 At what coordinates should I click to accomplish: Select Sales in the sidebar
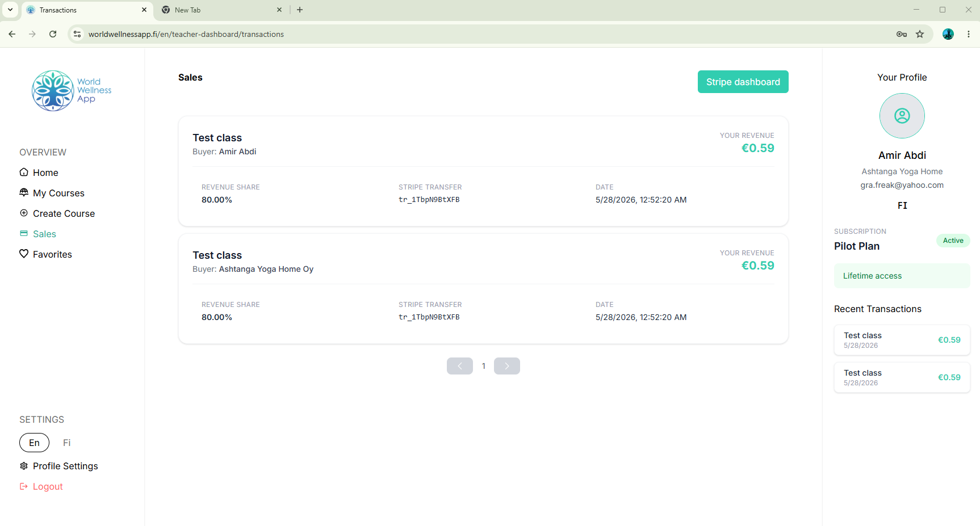coord(44,234)
